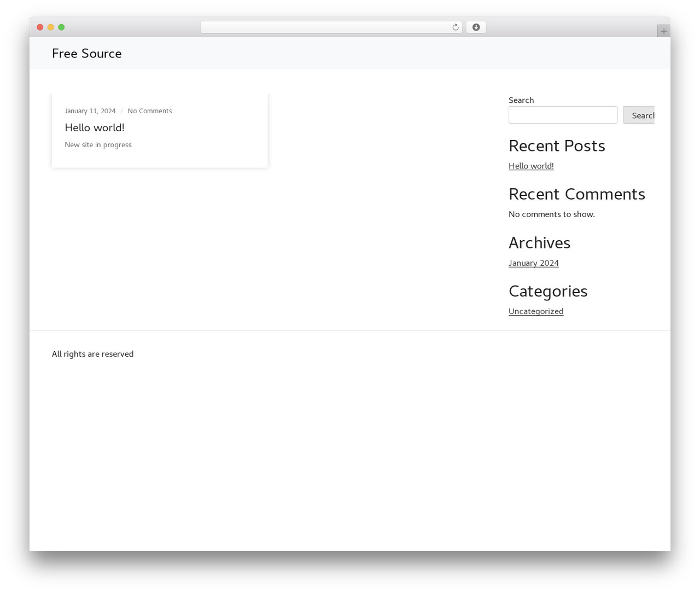Minimize the window with the yellow button

pyautogui.click(x=51, y=27)
